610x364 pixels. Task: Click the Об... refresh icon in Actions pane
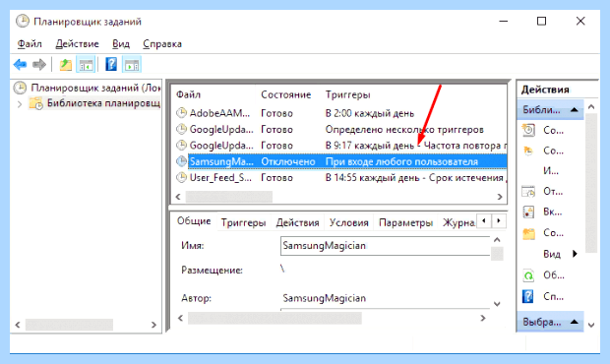[x=528, y=275]
